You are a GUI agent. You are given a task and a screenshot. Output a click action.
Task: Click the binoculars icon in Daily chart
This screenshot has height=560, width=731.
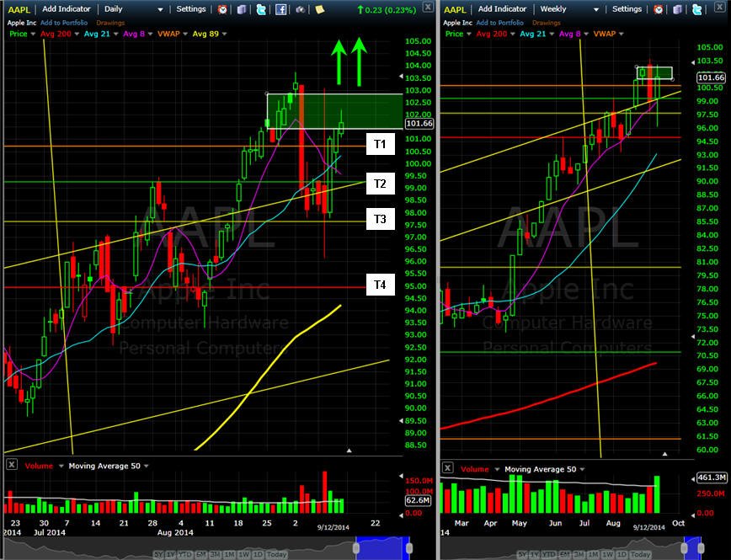pos(300,9)
